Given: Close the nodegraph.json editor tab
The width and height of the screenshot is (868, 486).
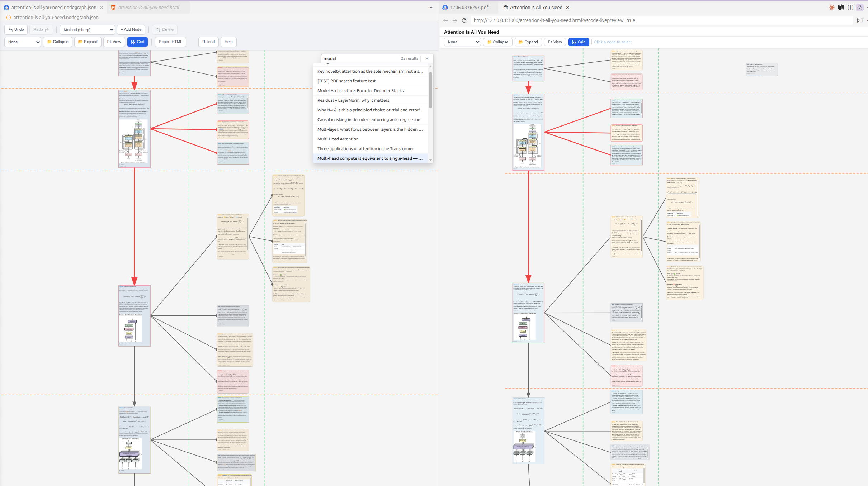Looking at the screenshot, I should (102, 7).
